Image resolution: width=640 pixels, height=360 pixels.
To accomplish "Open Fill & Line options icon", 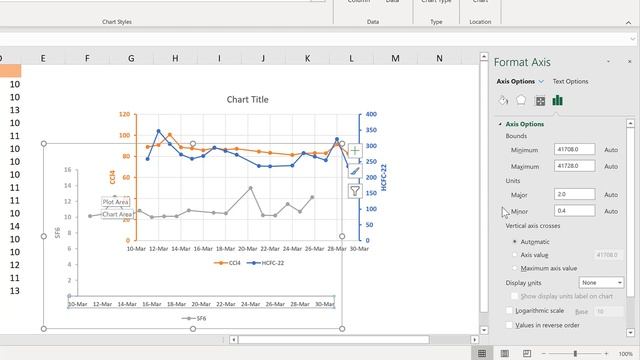I will coord(503,100).
